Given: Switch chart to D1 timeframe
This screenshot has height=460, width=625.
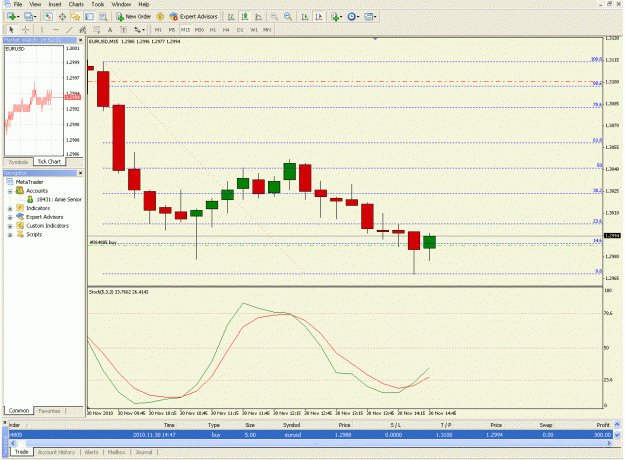Looking at the screenshot, I should point(240,29).
